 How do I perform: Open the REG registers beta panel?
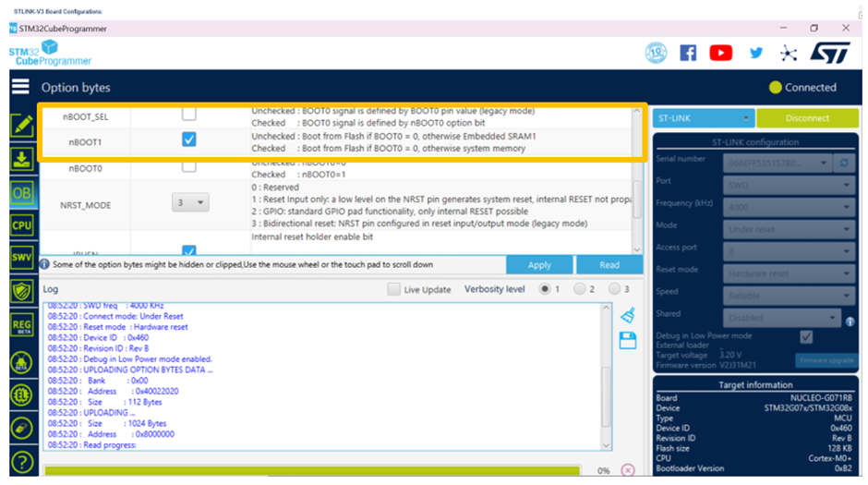pyautogui.click(x=22, y=325)
